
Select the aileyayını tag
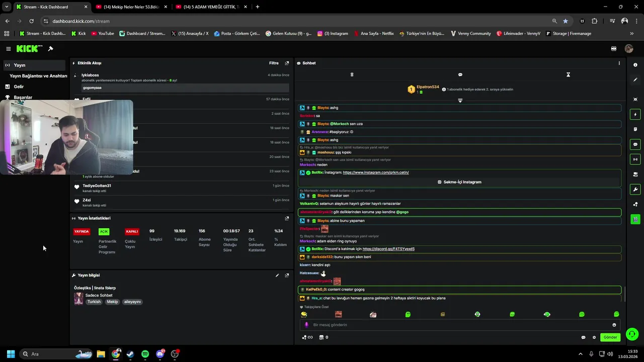pyautogui.click(x=132, y=302)
